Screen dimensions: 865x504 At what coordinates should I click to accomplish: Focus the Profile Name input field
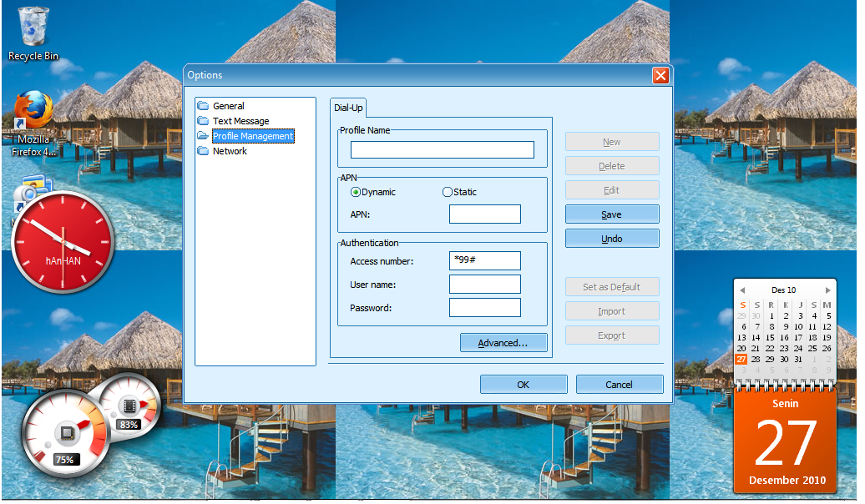(x=442, y=149)
